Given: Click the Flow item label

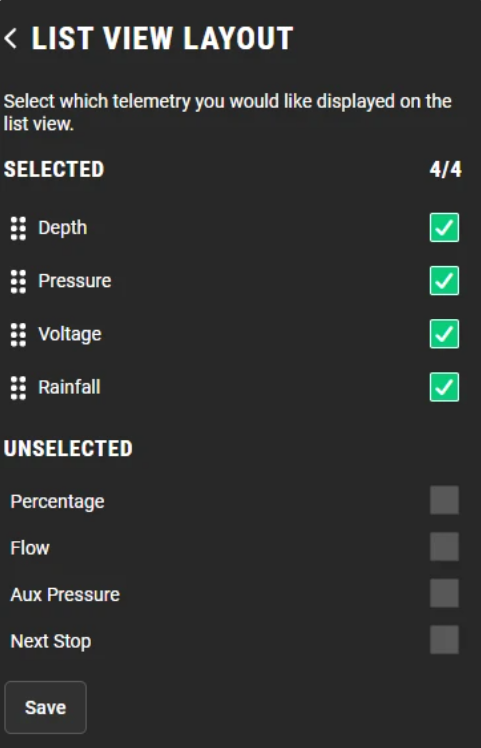Looking at the screenshot, I should click(30, 548).
